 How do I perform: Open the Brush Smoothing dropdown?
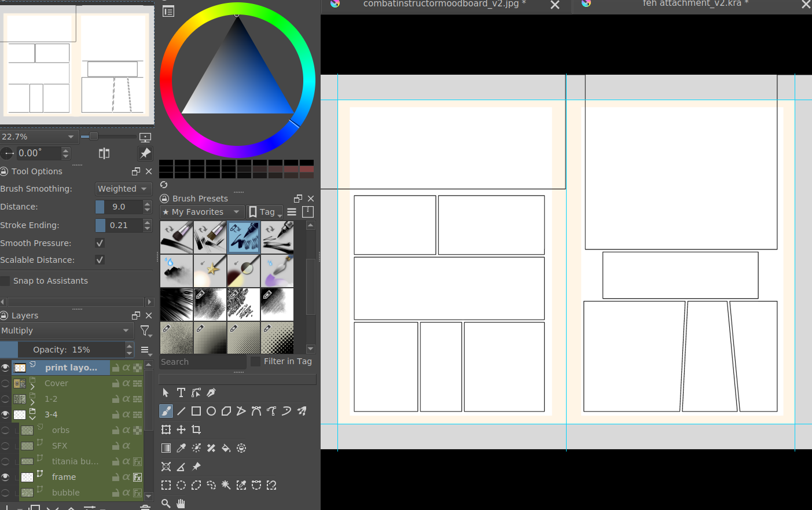[x=123, y=189]
